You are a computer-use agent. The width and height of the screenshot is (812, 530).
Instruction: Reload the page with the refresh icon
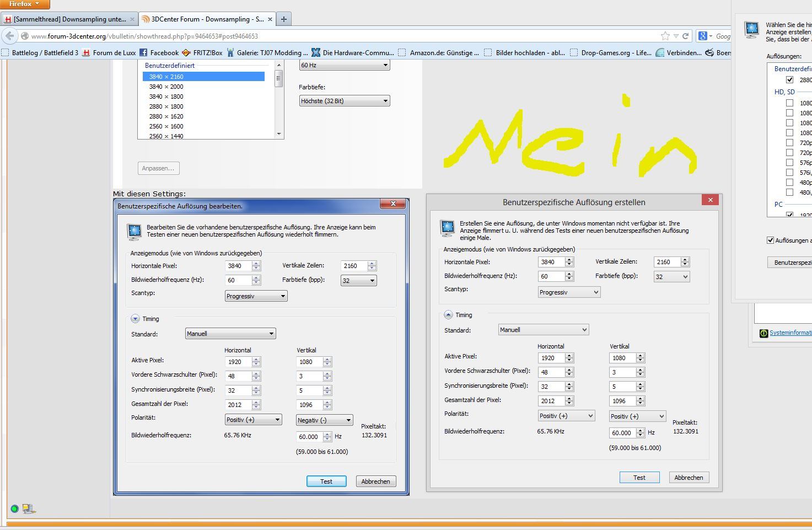685,36
